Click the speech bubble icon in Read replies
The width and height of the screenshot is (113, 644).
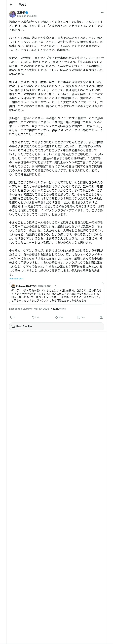[x=13, y=327]
